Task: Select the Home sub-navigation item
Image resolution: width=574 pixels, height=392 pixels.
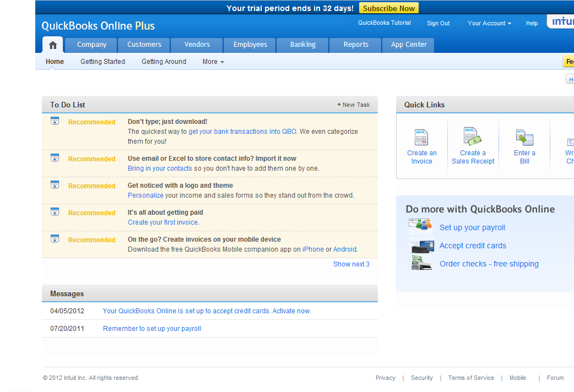Action: pos(55,62)
